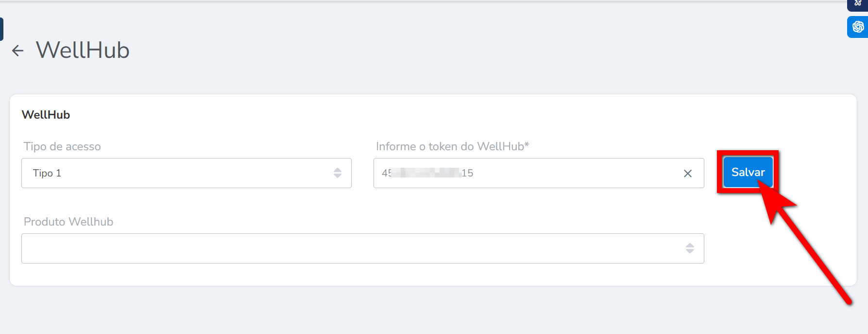The image size is (868, 334).
Task: Open the dark side tab on left edge
Action: coord(1,29)
